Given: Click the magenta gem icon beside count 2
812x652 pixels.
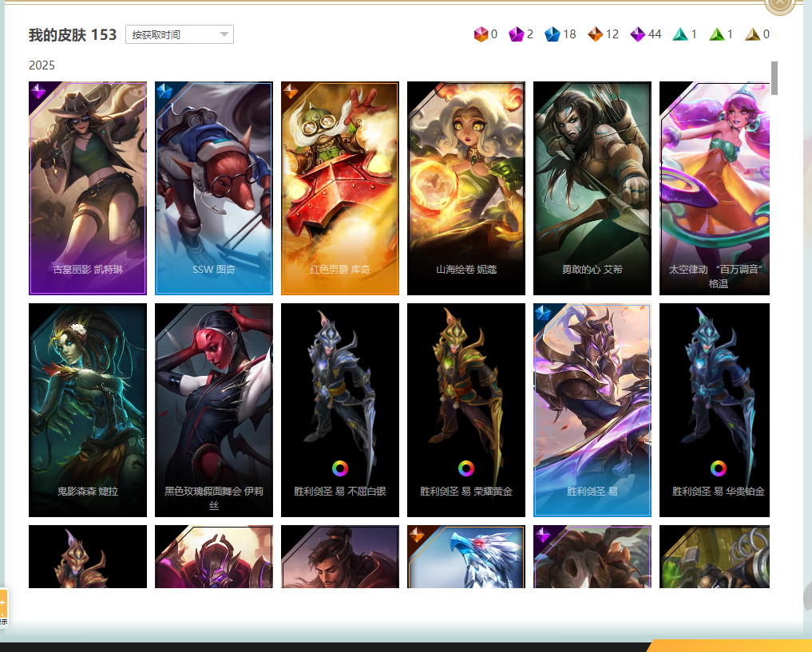Looking at the screenshot, I should pos(517,34).
